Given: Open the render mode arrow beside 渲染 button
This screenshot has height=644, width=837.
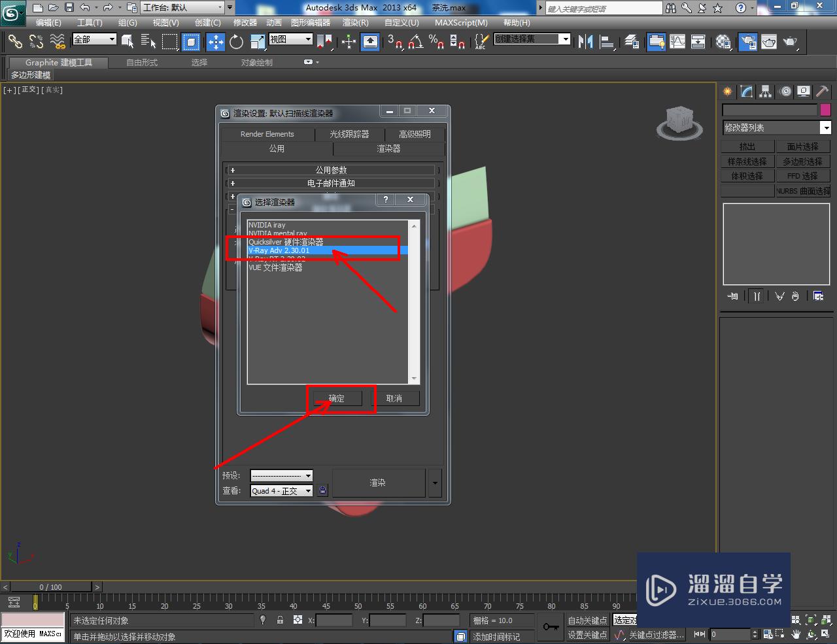Looking at the screenshot, I should point(435,484).
